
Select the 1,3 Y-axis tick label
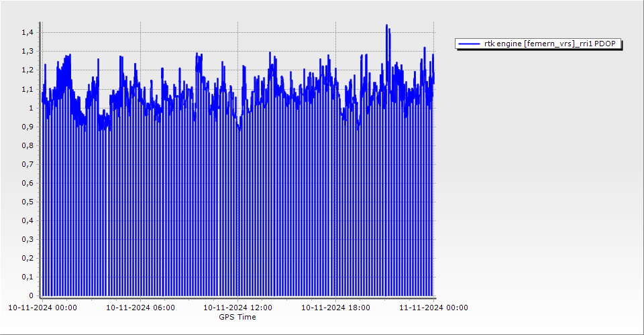[28, 51]
